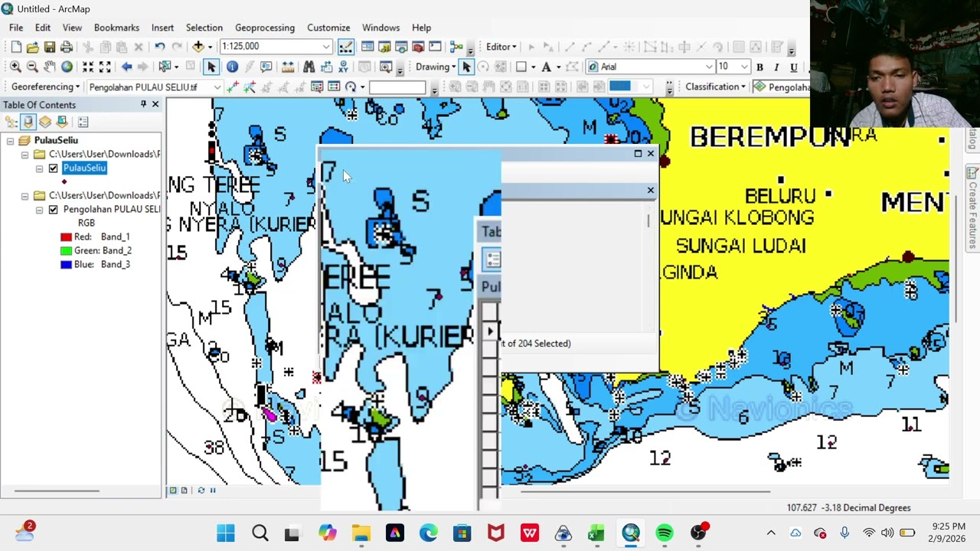Toggle visibility of Pengolahan PULAU SELIU layer
The width and height of the screenshot is (980, 551).
[53, 209]
